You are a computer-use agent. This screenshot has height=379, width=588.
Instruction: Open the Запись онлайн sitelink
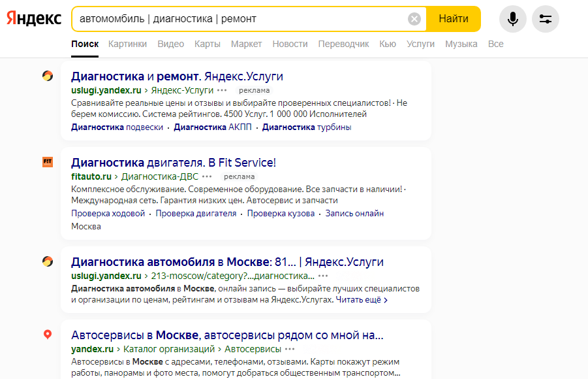(x=354, y=214)
